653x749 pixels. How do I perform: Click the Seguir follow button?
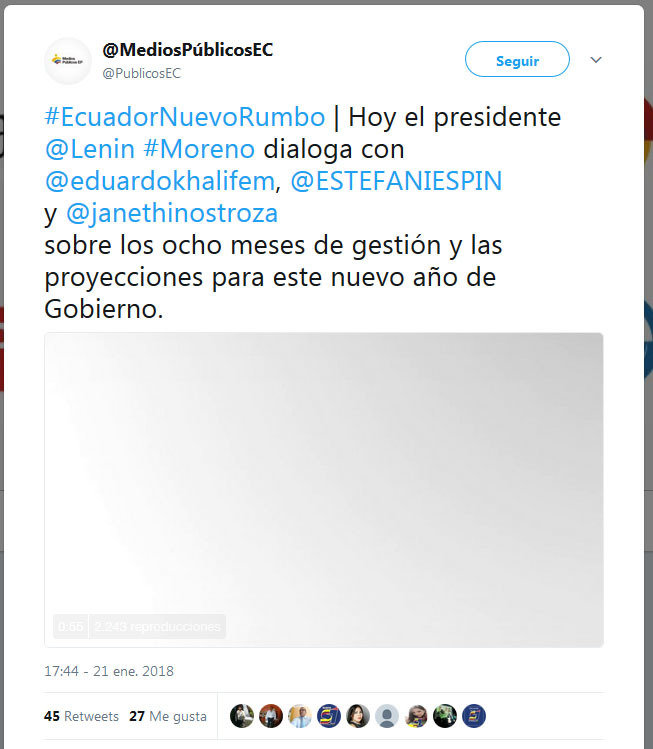(x=517, y=59)
